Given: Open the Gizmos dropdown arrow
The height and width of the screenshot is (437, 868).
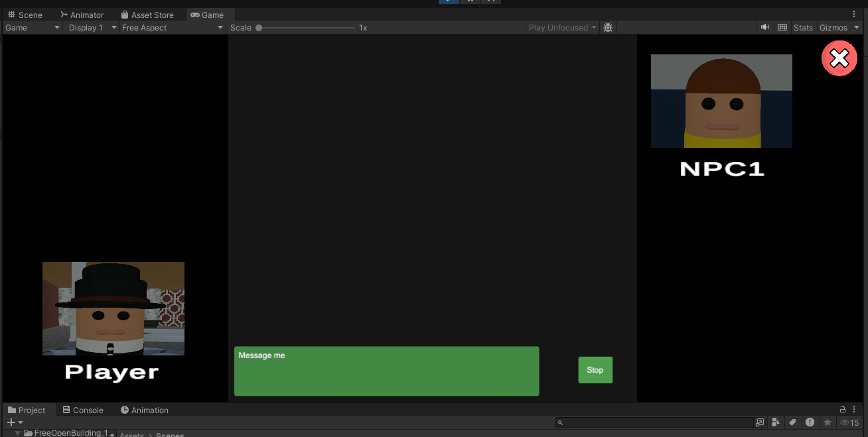Looking at the screenshot, I should tap(857, 27).
